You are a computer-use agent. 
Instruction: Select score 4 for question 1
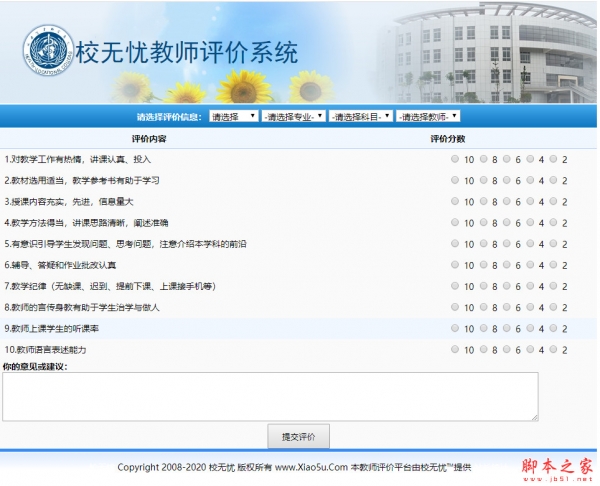coord(530,159)
